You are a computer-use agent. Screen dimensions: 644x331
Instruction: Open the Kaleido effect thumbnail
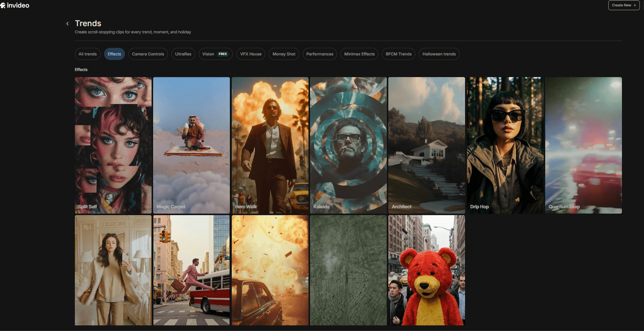348,145
